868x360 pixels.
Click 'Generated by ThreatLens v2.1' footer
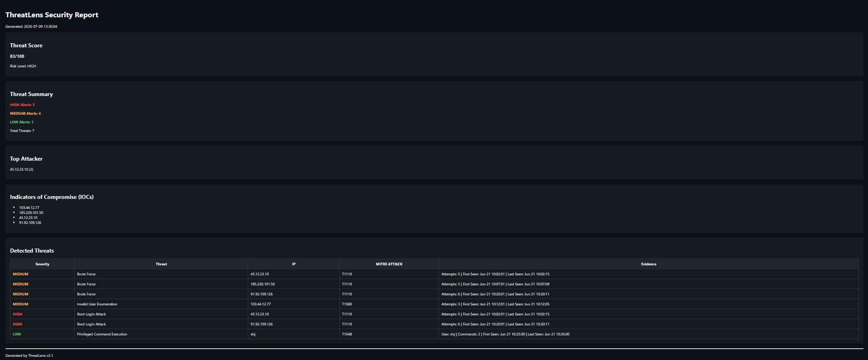click(x=29, y=355)
